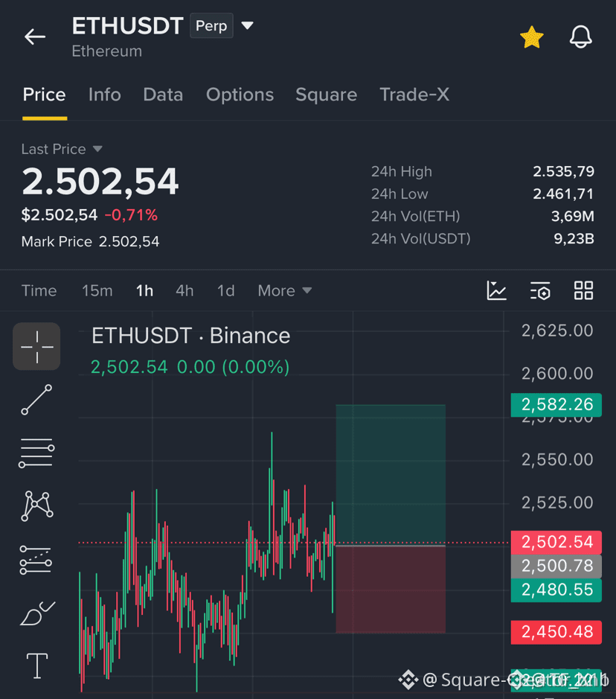Image resolution: width=616 pixels, height=699 pixels.
Task: Switch to the Info tab
Action: [x=105, y=95]
